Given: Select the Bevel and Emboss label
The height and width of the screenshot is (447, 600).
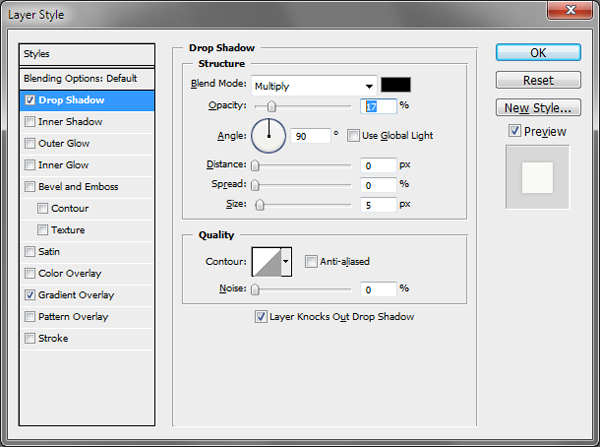Looking at the screenshot, I should pos(78,187).
